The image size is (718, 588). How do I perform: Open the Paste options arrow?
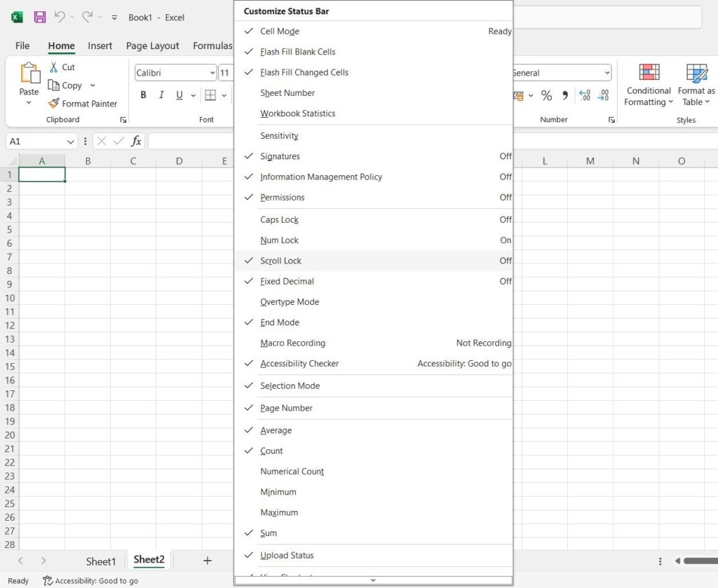29,103
